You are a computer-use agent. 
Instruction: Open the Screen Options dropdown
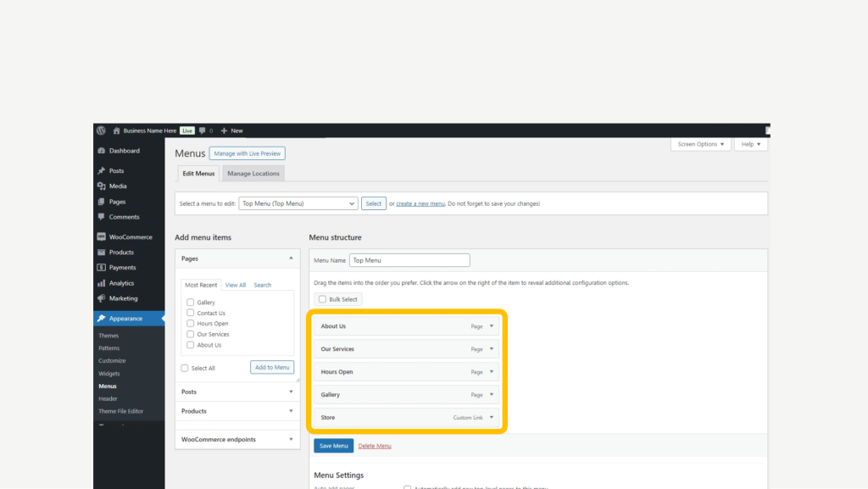pos(701,144)
